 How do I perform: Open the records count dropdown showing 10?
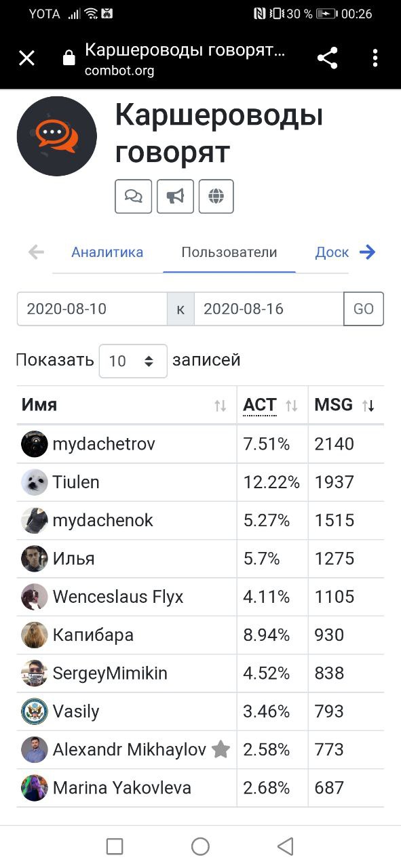tap(133, 361)
